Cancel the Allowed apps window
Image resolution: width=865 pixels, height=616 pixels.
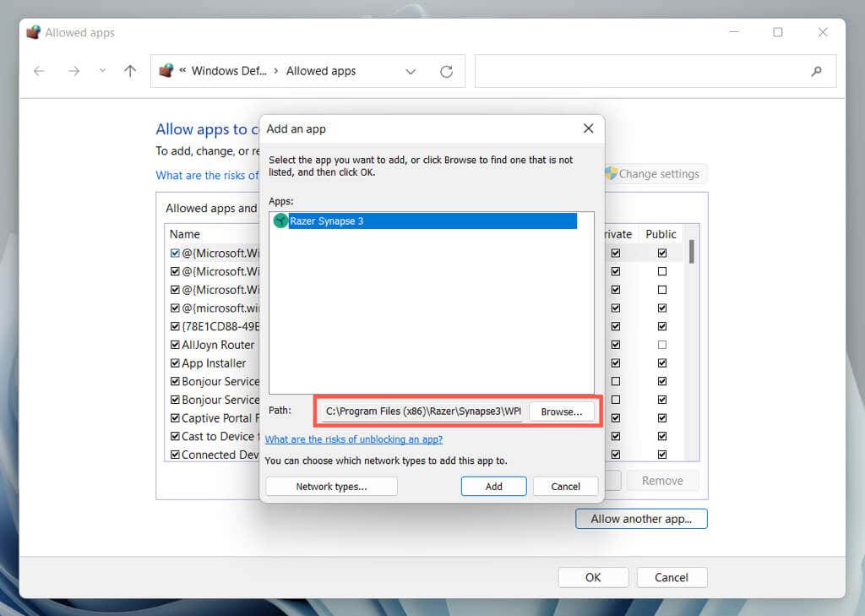point(672,577)
